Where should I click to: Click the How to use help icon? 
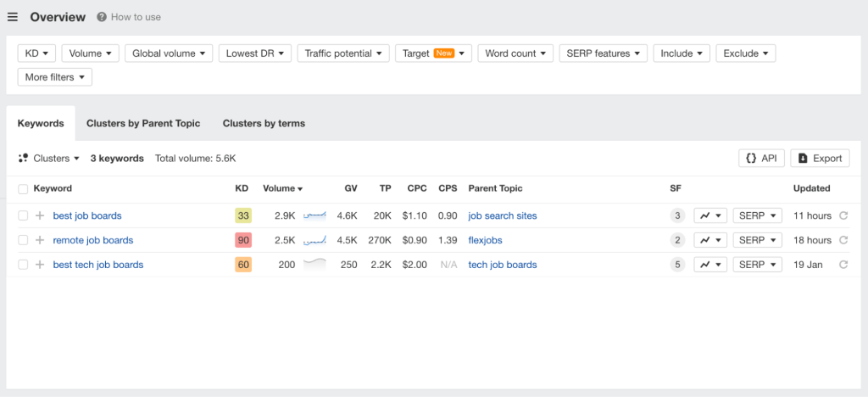click(x=102, y=17)
